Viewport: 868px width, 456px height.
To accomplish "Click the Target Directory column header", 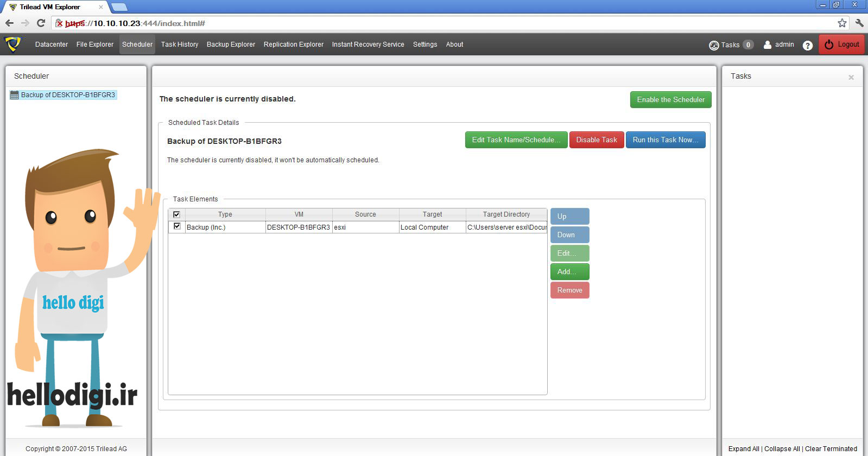I will (x=506, y=214).
